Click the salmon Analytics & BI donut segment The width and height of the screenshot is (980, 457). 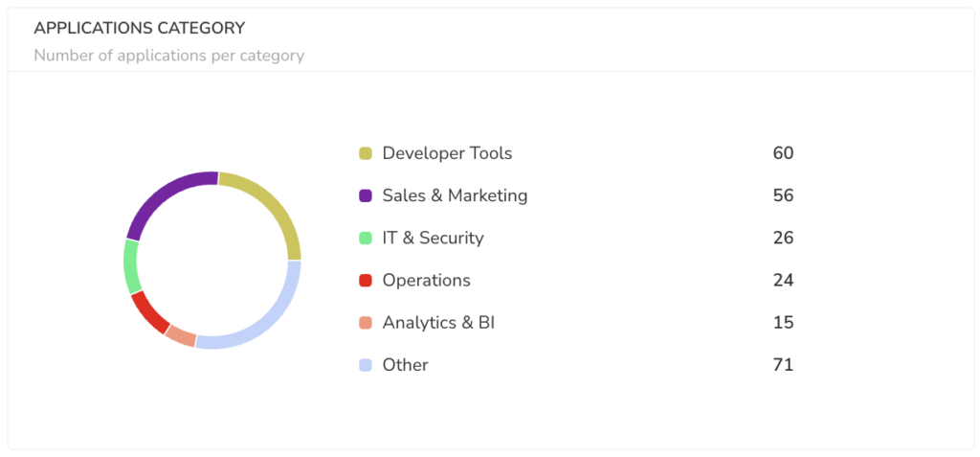pos(181,336)
